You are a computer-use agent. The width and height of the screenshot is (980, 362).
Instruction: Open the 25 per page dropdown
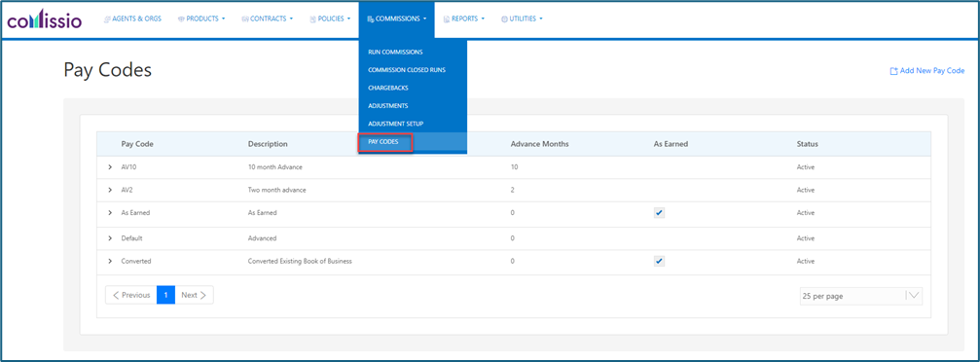(x=860, y=296)
